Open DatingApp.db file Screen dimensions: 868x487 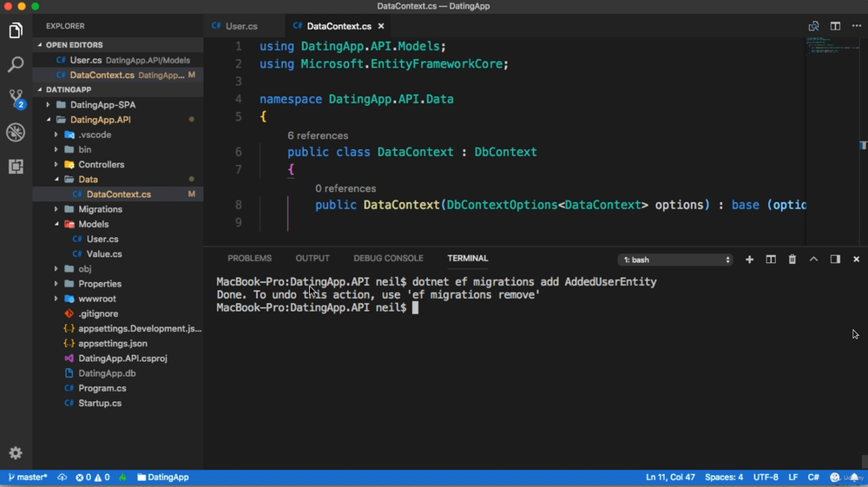tap(118, 373)
